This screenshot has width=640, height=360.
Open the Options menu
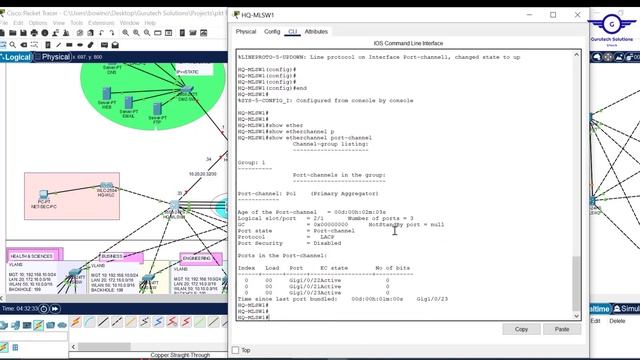38,23
